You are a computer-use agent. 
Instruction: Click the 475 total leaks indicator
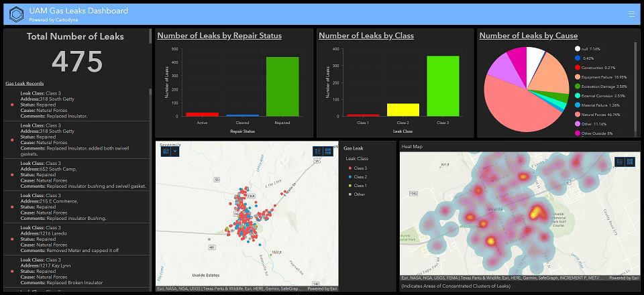pos(77,62)
